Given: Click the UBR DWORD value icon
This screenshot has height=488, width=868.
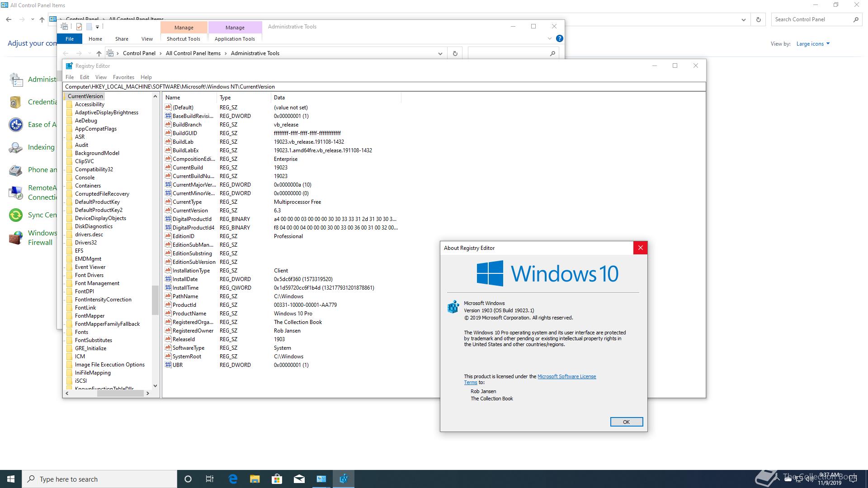Looking at the screenshot, I should [x=168, y=365].
